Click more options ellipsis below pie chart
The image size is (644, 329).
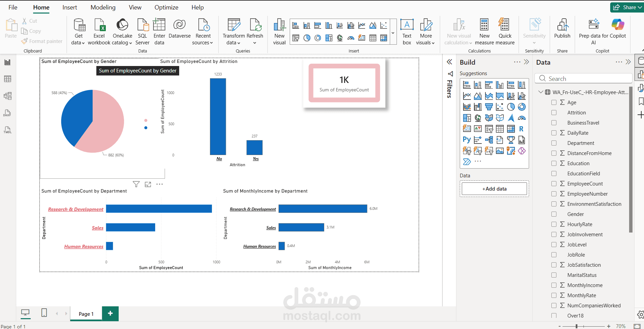(x=160, y=184)
